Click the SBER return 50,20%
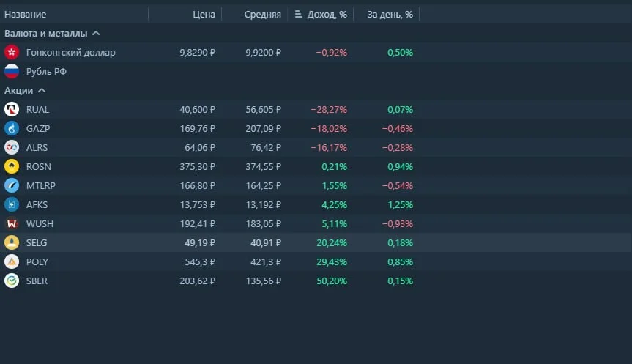This screenshot has height=364, width=632. [332, 281]
